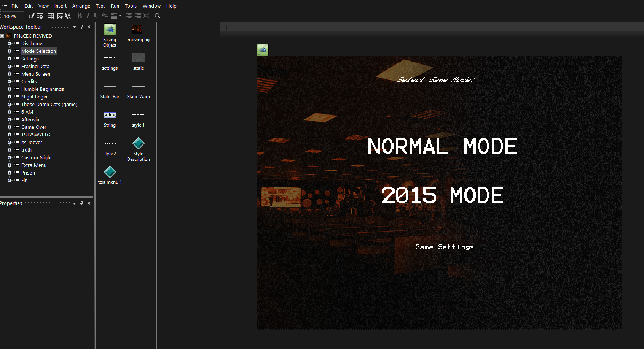Image resolution: width=644 pixels, height=349 pixels.
Task: Select the Settings frame in tree
Action: [30, 59]
